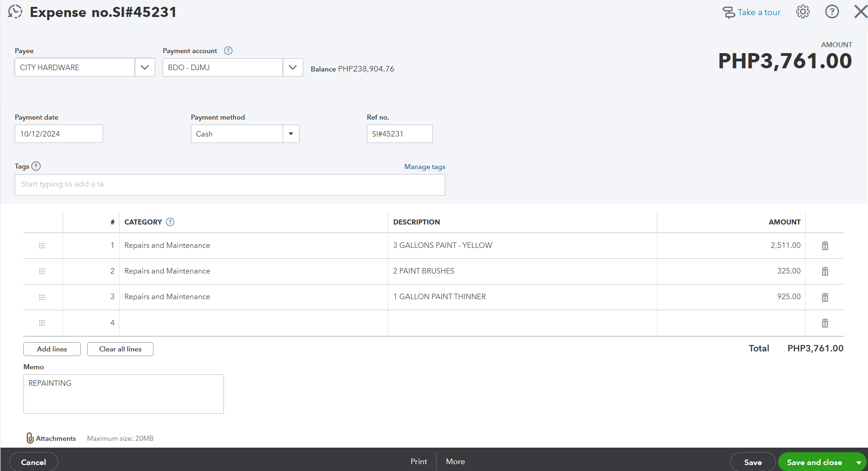868x471 pixels.
Task: Click the Payment date field
Action: tap(59, 134)
